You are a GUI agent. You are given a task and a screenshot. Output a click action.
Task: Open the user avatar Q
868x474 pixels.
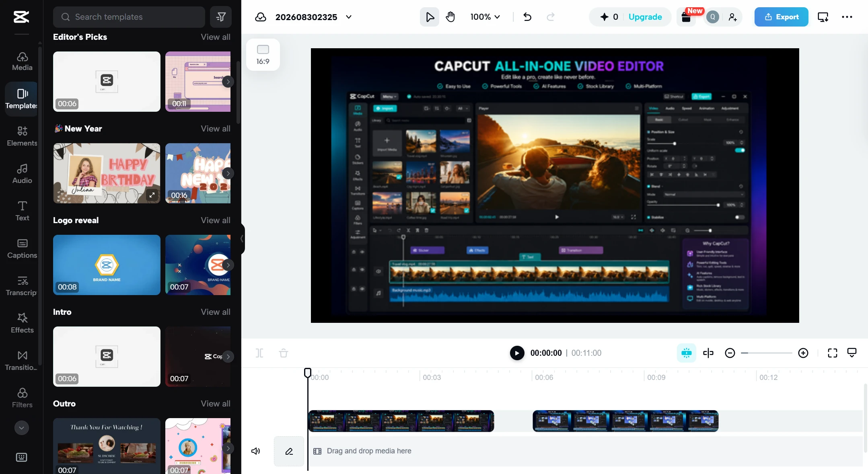(713, 17)
